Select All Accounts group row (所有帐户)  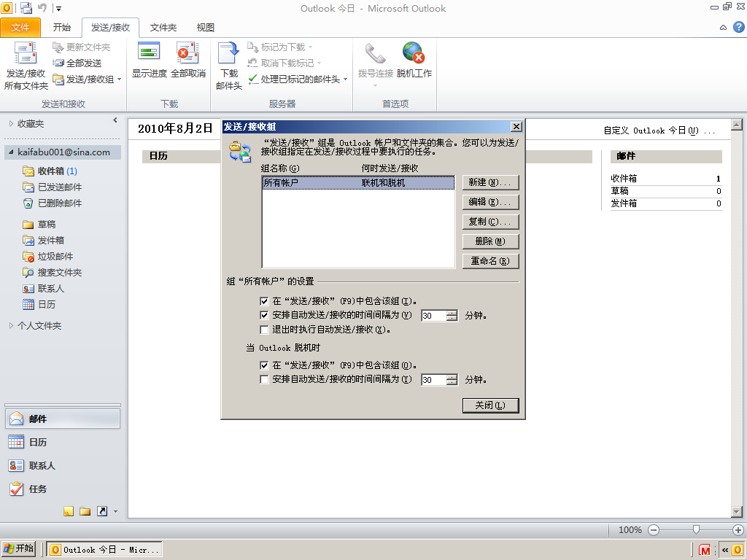358,183
